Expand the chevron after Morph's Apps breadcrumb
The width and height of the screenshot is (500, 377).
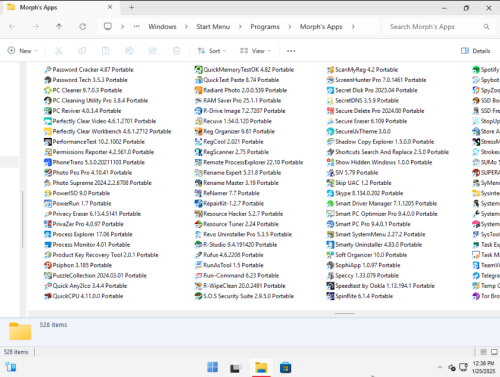pyautogui.click(x=353, y=27)
